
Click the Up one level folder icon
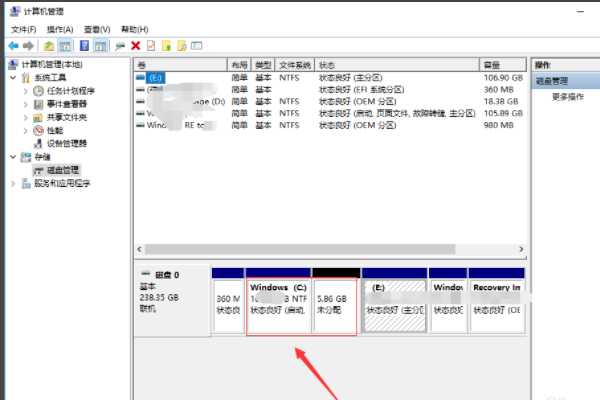click(x=50, y=46)
